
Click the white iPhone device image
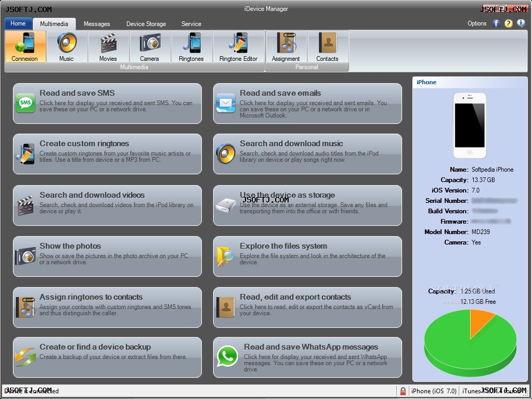(x=470, y=125)
